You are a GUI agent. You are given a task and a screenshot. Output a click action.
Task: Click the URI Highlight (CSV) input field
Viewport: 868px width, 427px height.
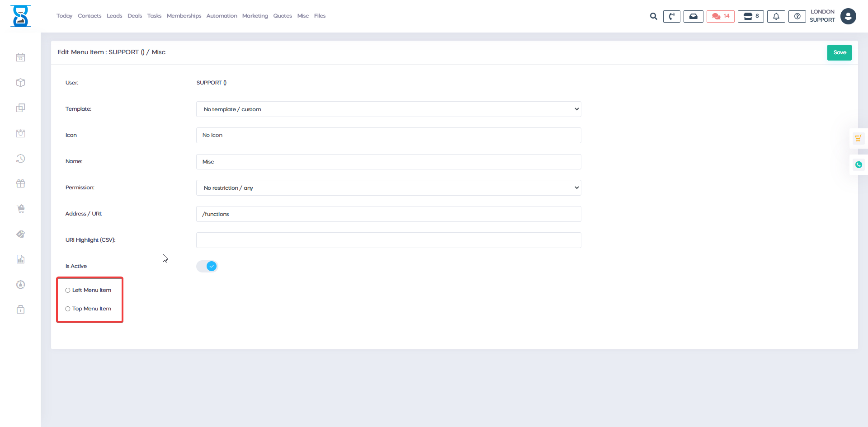point(388,240)
